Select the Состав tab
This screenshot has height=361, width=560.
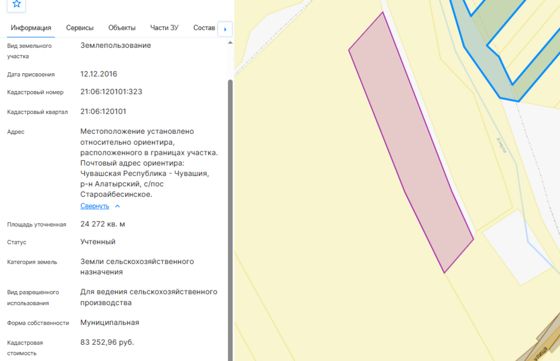click(x=204, y=28)
